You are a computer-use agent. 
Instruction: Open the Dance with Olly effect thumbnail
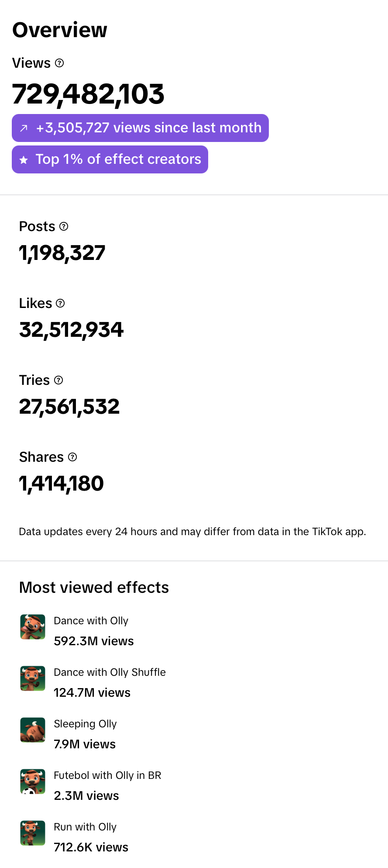point(33,627)
